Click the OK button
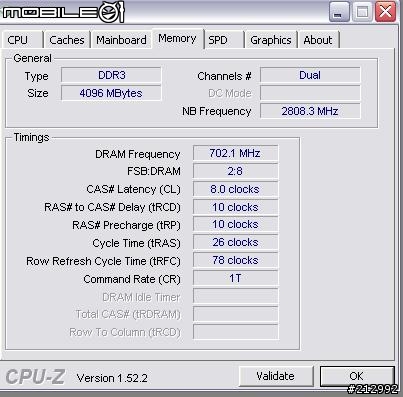The height and width of the screenshot is (397, 403). [357, 376]
